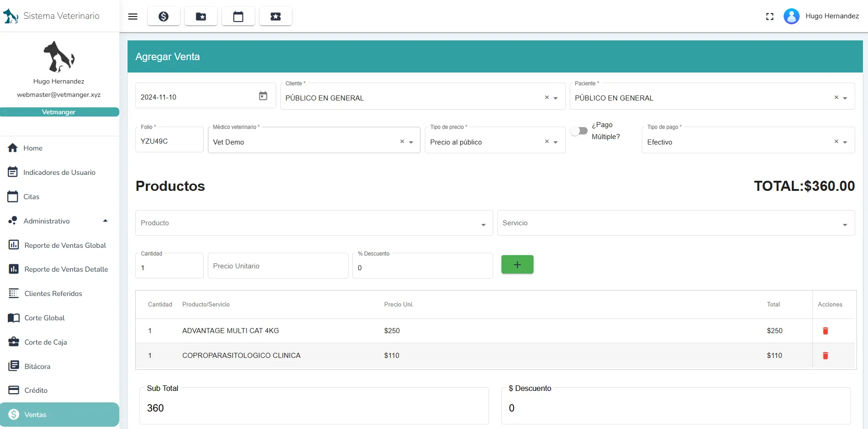Clear the Tipo de pago selection

click(836, 141)
